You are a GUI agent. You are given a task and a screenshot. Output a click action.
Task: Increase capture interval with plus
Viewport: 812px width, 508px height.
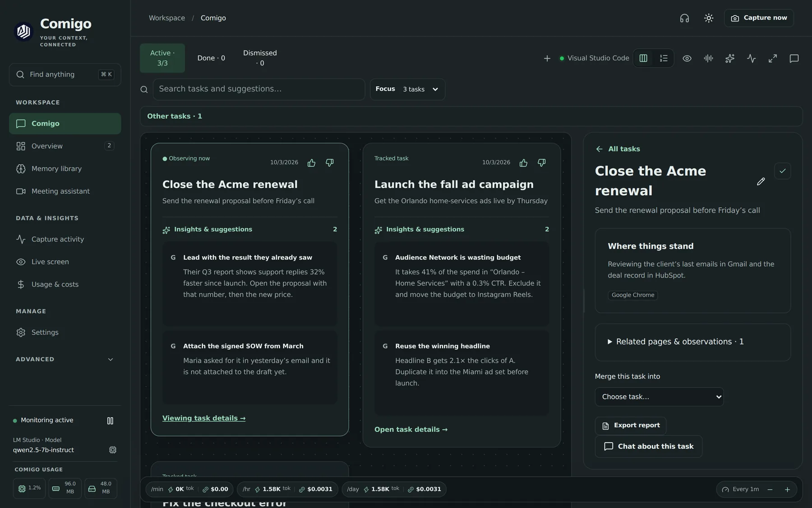[x=787, y=489]
